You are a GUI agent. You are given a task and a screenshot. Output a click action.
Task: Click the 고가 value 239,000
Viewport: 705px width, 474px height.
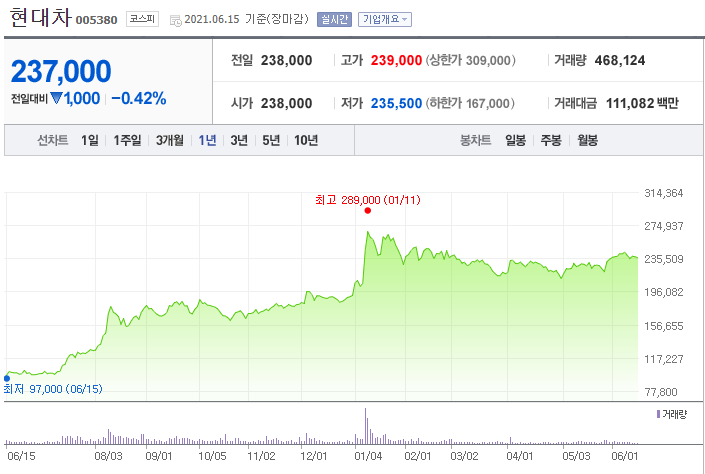tap(396, 60)
